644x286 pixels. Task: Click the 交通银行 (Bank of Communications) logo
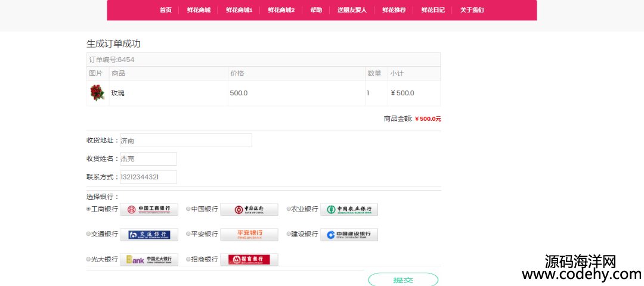point(149,235)
